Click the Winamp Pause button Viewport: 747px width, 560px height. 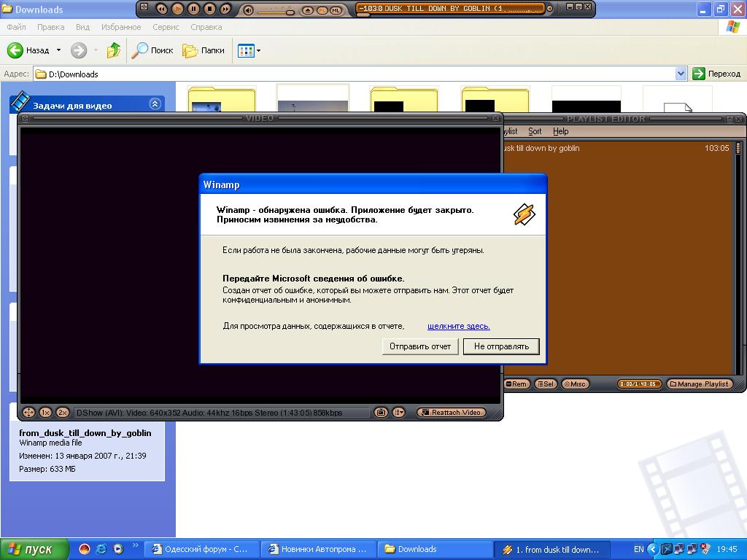193,9
